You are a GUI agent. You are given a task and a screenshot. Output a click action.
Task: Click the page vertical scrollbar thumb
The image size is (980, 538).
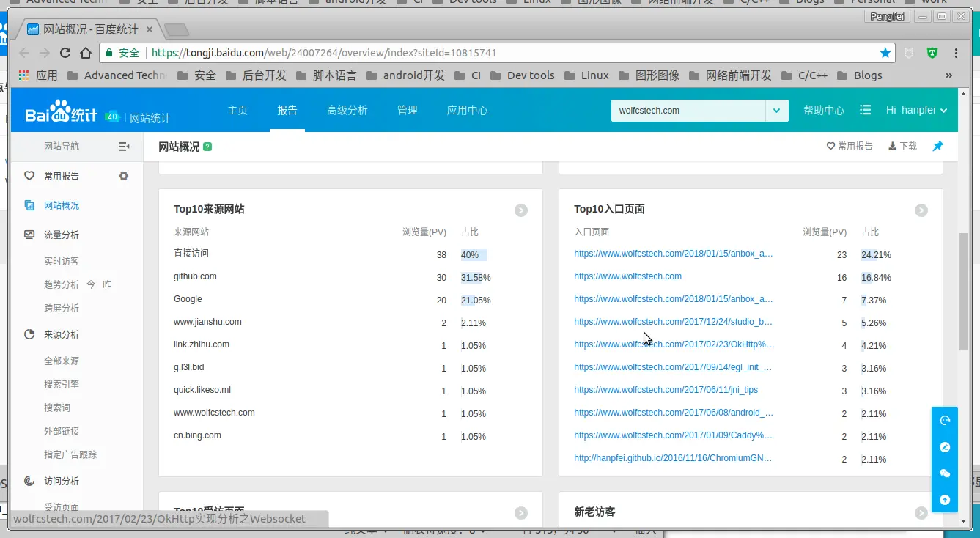(x=964, y=291)
